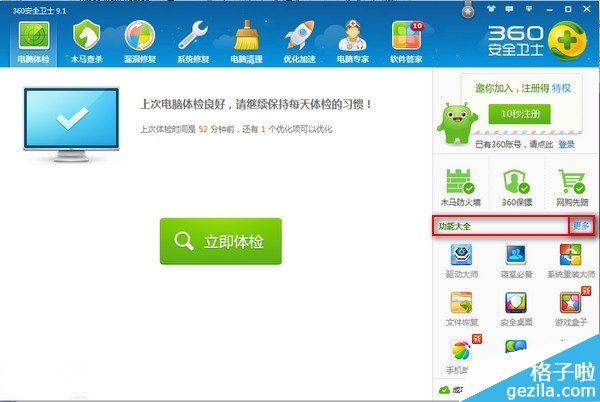600x402 pixels.
Task: Minimize the 360安全卫士 window
Action: click(x=549, y=9)
